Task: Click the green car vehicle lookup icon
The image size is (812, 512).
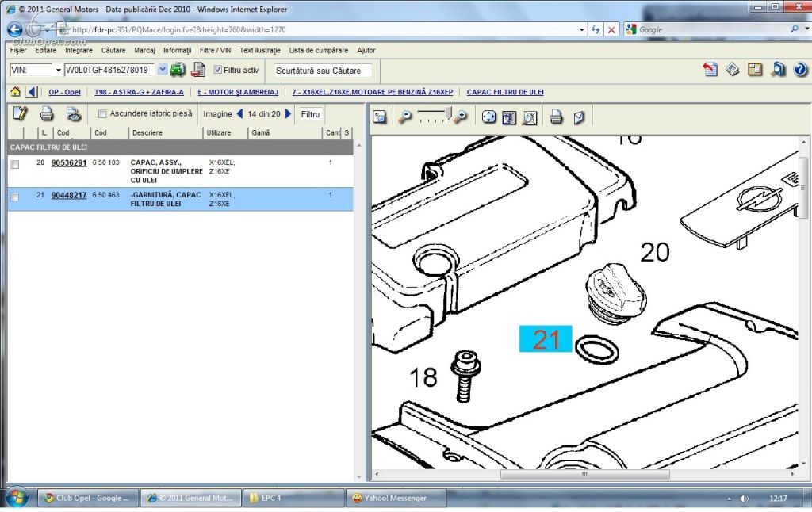Action: pos(178,70)
